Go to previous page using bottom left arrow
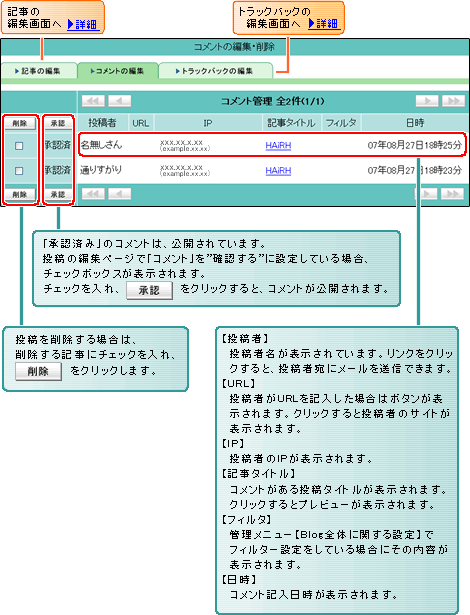 tap(120, 194)
